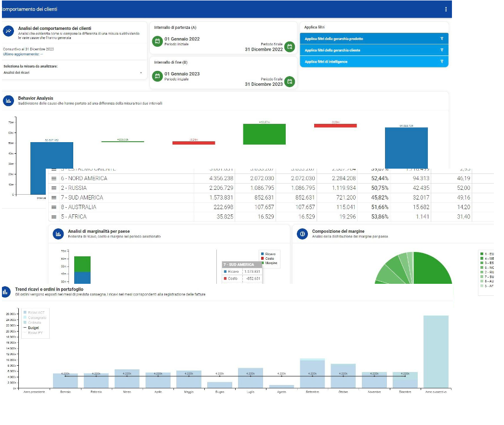Click the green +10,87m waterfall bar
This screenshot has width=504, height=425.
tap(264, 134)
